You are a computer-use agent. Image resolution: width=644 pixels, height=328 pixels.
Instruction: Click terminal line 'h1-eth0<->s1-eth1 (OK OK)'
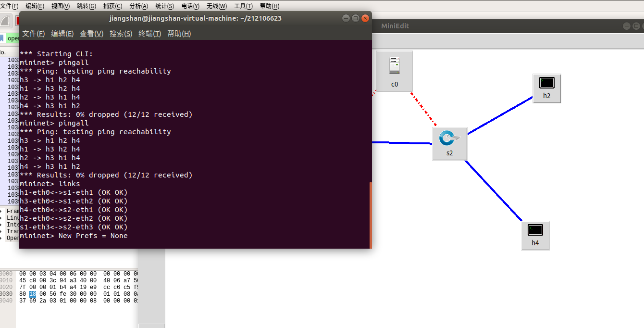(x=74, y=192)
